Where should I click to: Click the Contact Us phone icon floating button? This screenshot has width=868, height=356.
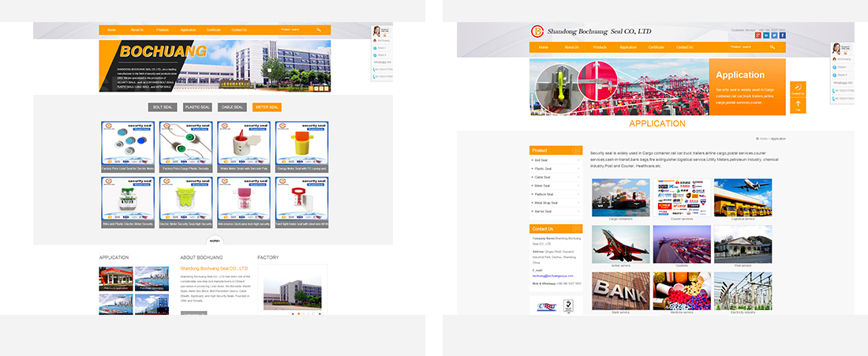798,89
